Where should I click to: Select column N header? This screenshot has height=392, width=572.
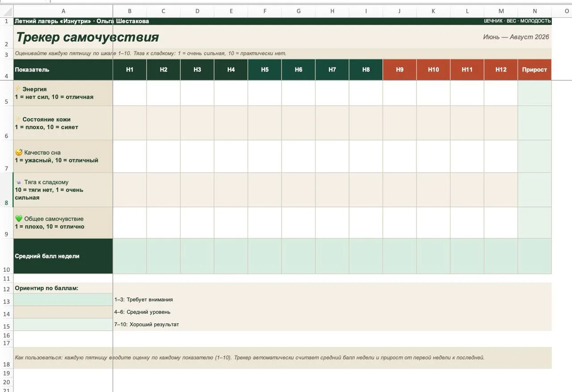tap(534, 11)
